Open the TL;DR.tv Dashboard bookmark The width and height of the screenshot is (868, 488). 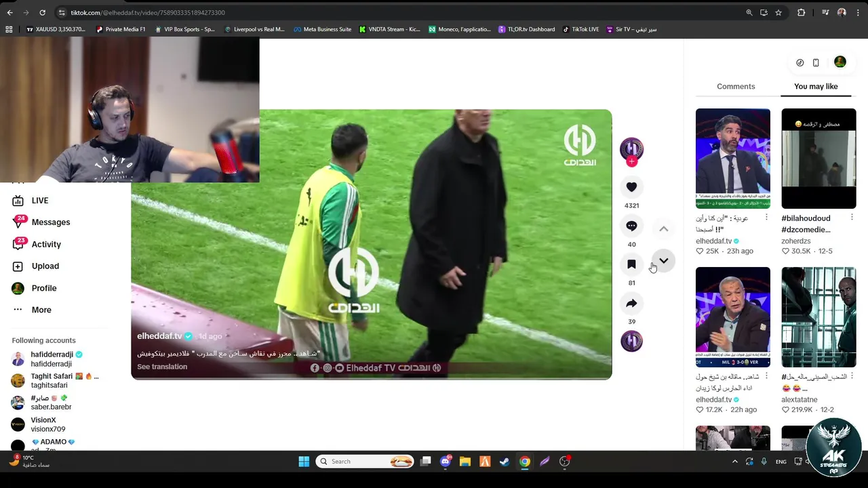click(x=526, y=29)
